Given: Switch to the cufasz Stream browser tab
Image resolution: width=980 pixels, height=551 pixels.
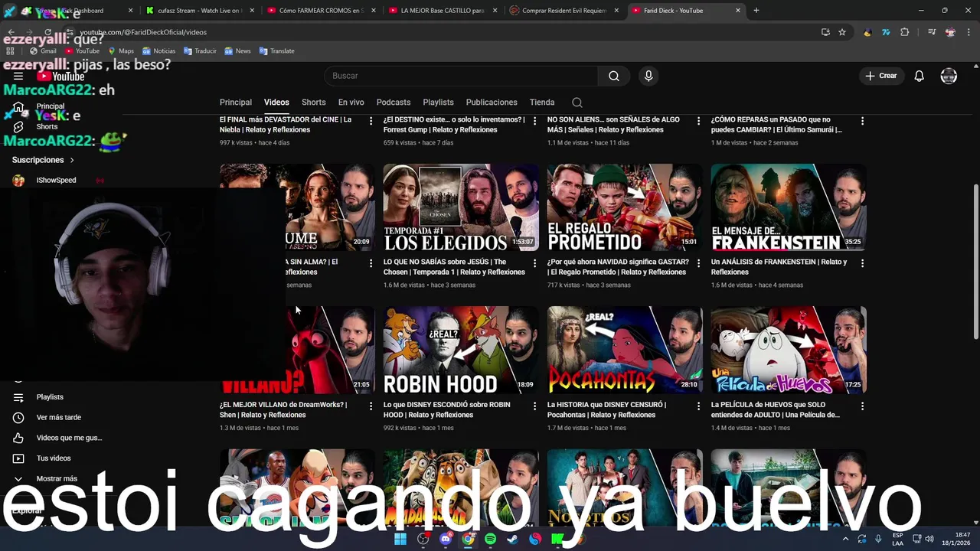Looking at the screenshot, I should pyautogui.click(x=199, y=11).
